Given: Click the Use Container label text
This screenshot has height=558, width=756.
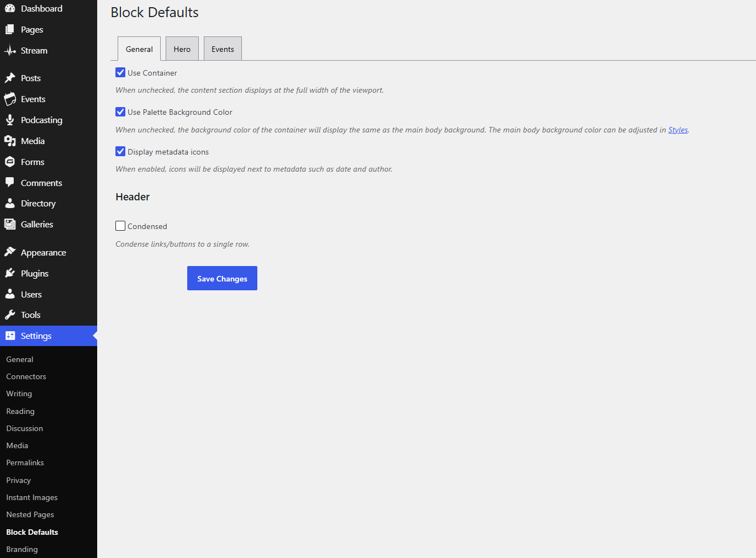Looking at the screenshot, I should (152, 73).
